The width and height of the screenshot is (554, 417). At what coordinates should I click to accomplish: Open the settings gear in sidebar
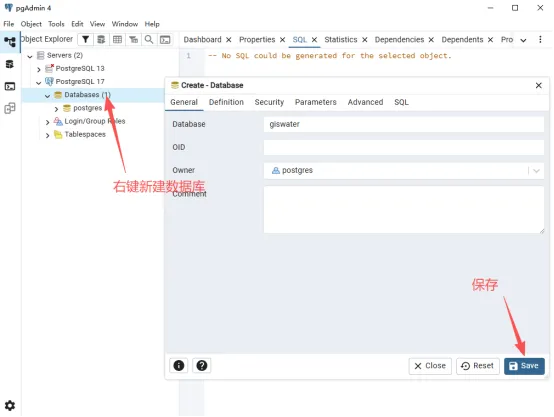[10, 405]
